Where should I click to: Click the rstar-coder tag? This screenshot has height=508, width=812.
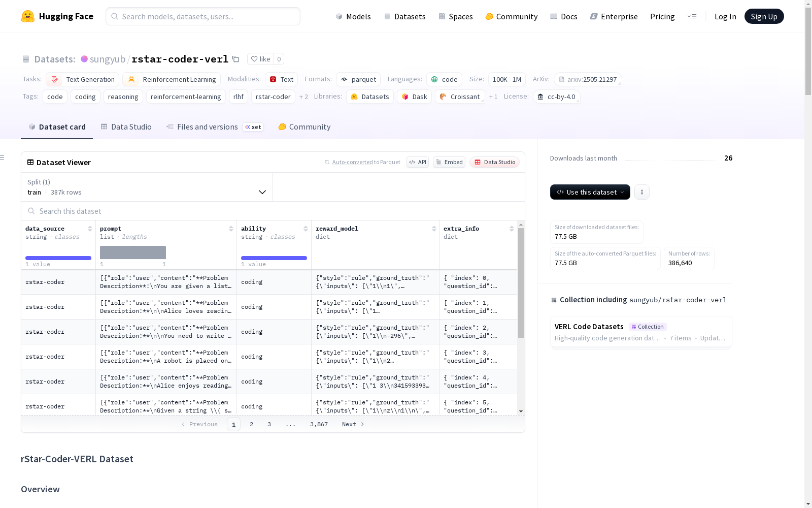(273, 97)
